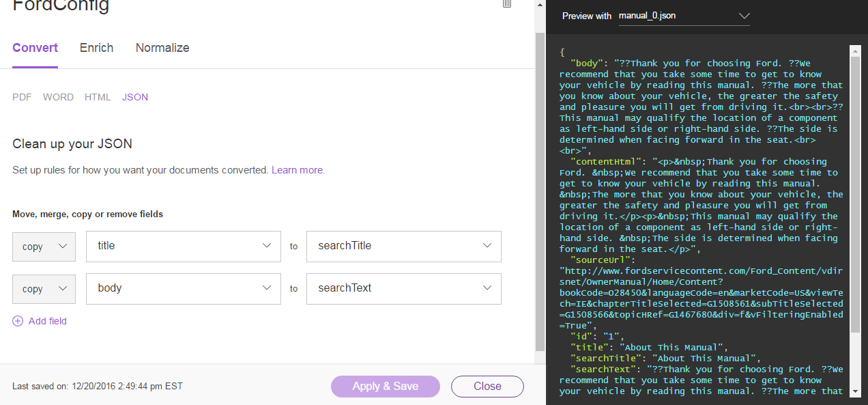Image resolution: width=868 pixels, height=405 pixels.
Task: Click the JSON preview panel scrollbar
Action: 855,194
